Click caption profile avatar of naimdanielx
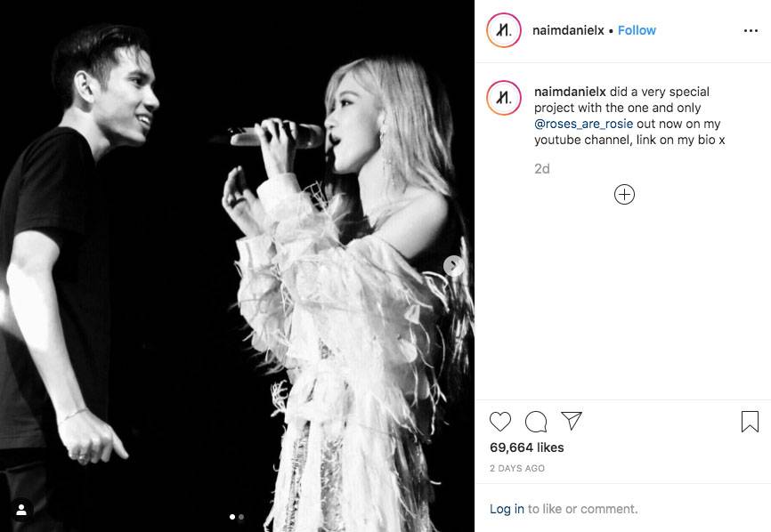 (x=504, y=98)
